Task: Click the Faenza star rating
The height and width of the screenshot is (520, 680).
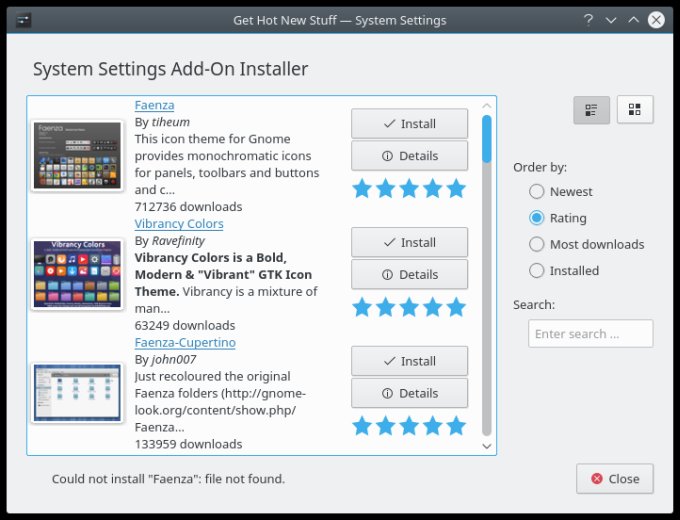Action: (409, 188)
